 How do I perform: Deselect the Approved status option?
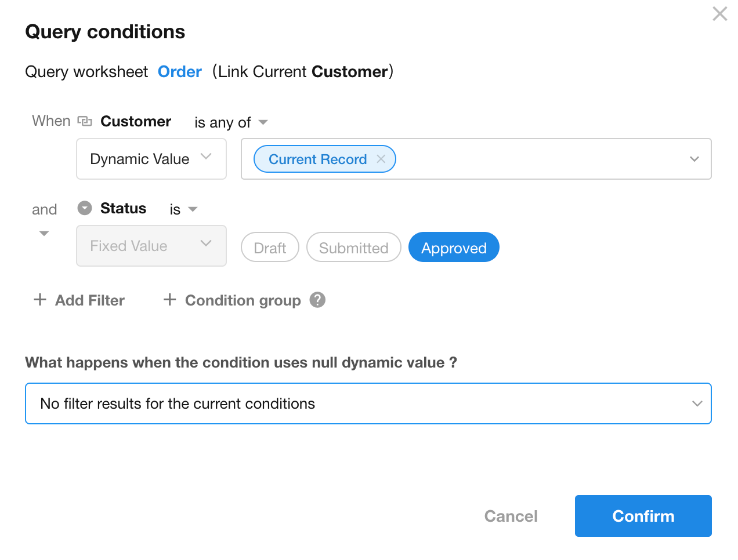tap(454, 248)
